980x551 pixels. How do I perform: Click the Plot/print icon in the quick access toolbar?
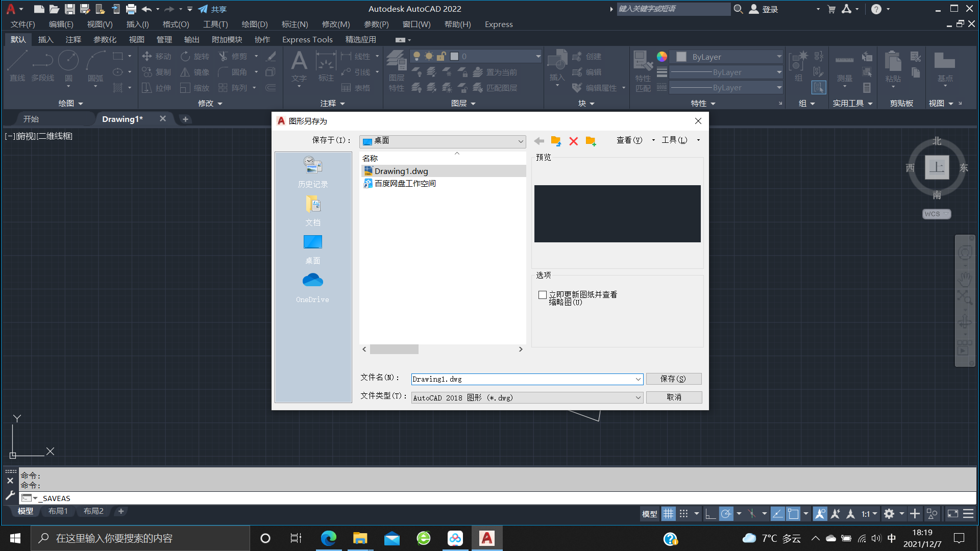tap(131, 9)
